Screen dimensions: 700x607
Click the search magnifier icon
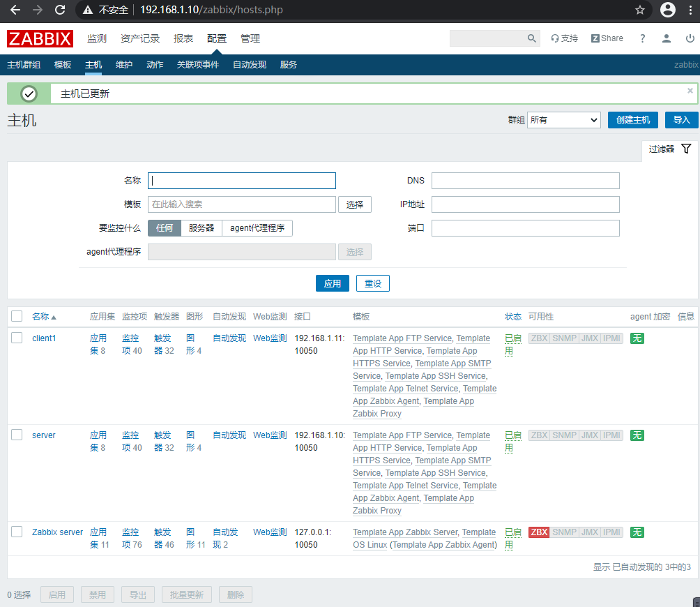[531, 38]
